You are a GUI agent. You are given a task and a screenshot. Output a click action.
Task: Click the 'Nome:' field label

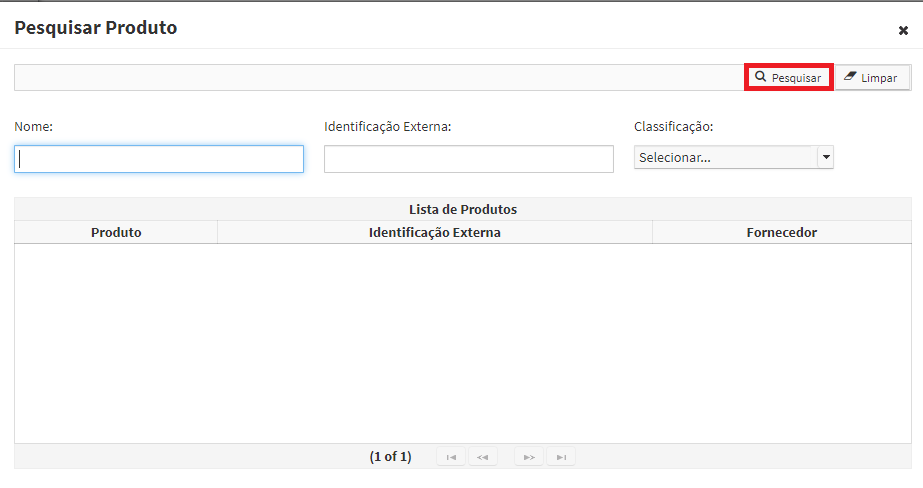click(34, 127)
